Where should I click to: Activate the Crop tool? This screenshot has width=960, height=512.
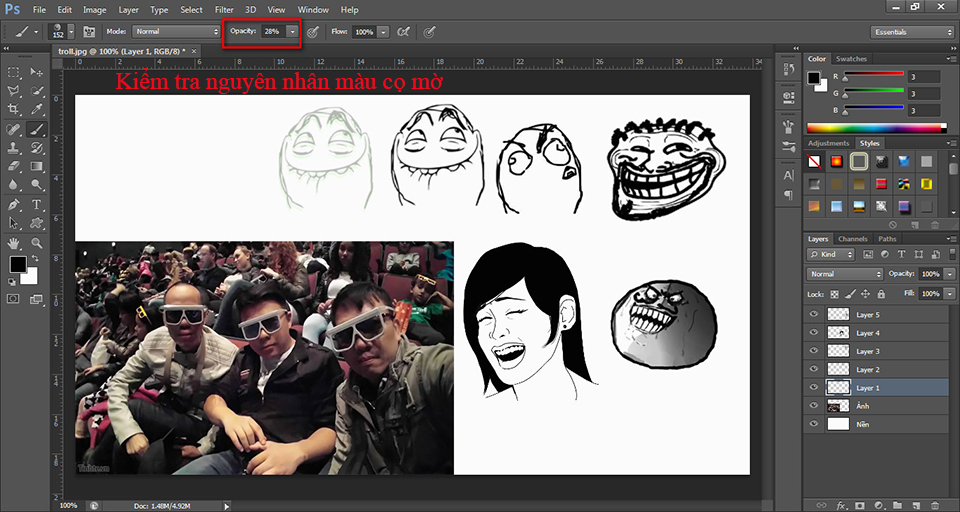point(13,110)
